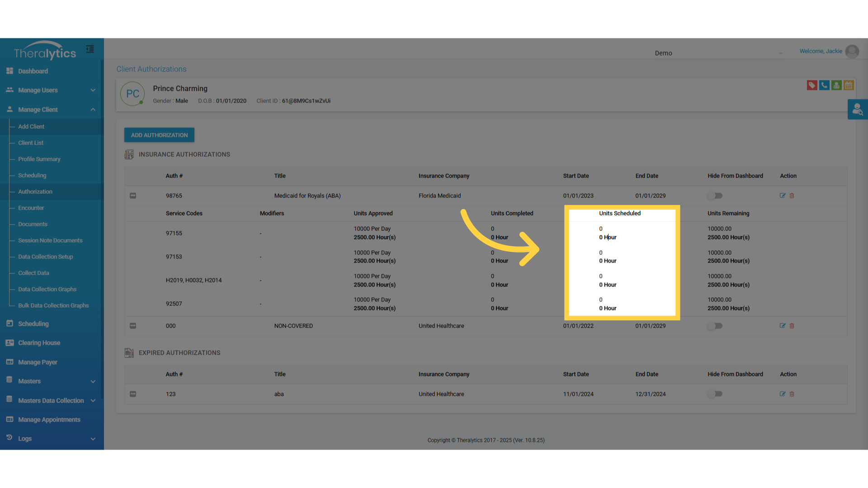Expand the expired authorization 123 row
The height and width of the screenshot is (488, 868).
tap(133, 394)
